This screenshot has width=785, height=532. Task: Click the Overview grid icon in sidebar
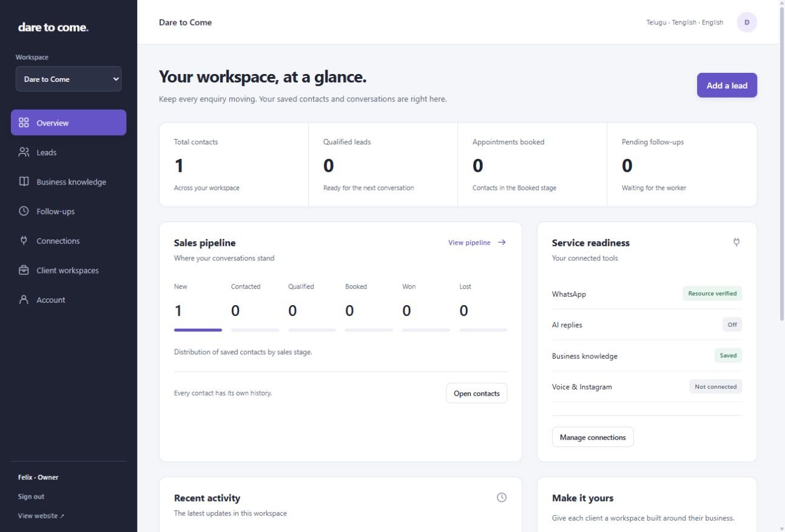[24, 123]
